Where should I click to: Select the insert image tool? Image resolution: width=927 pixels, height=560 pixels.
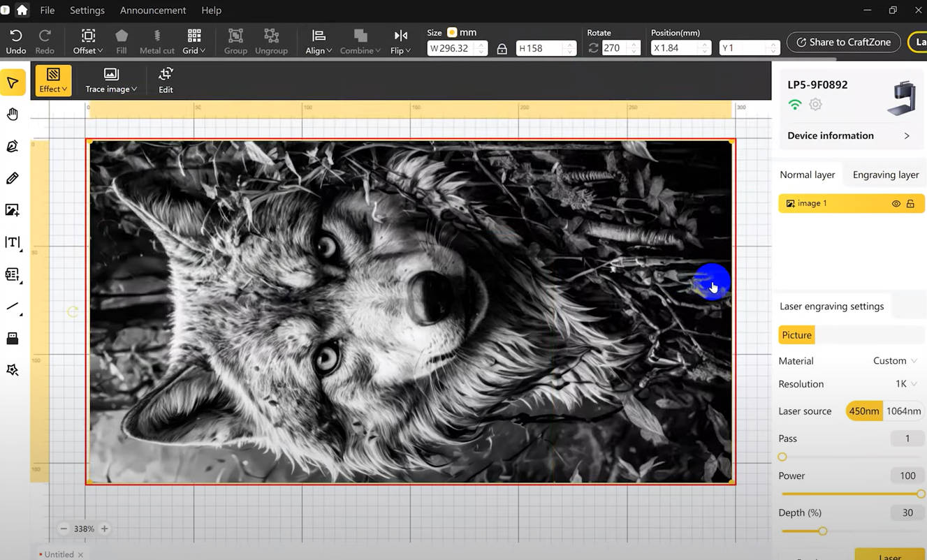point(13,210)
